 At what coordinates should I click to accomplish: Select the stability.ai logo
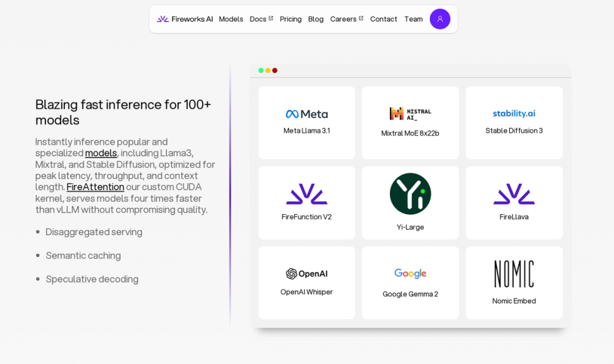[x=514, y=114]
